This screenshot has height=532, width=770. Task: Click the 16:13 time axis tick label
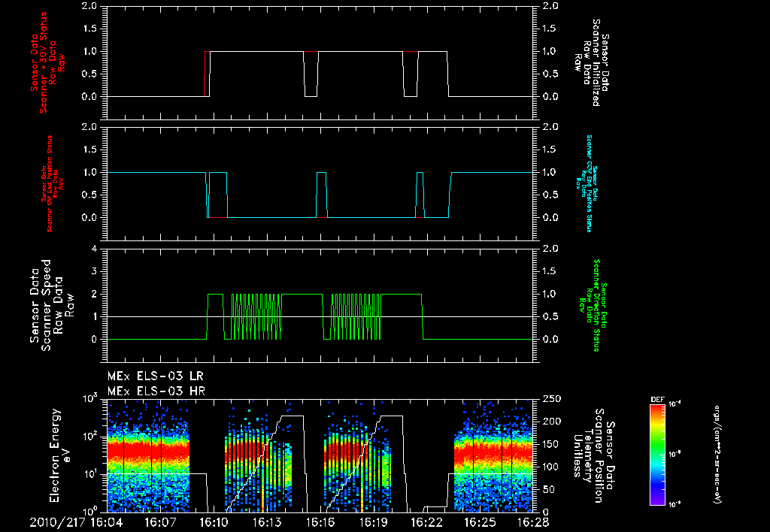click(267, 523)
